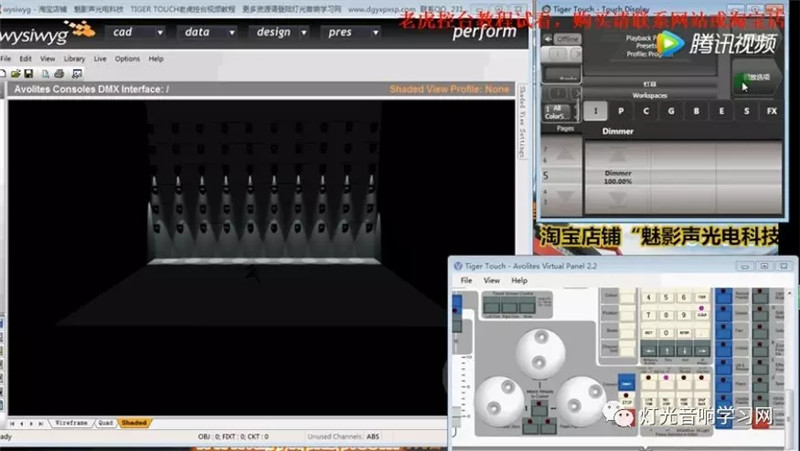Open the pres mode dropdown arrow
The height and width of the screenshot is (451, 800).
[x=376, y=32]
